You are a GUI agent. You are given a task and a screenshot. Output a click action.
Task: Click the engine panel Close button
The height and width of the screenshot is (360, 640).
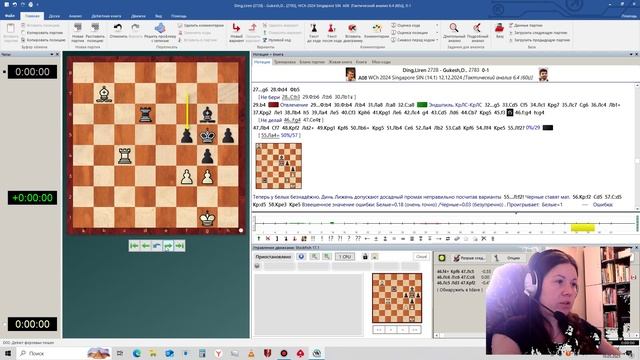click(421, 257)
